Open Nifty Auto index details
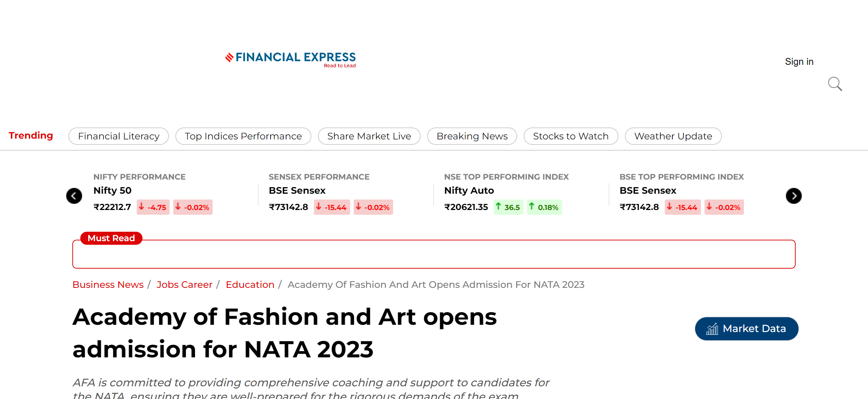The width and height of the screenshot is (868, 399). pos(469,190)
